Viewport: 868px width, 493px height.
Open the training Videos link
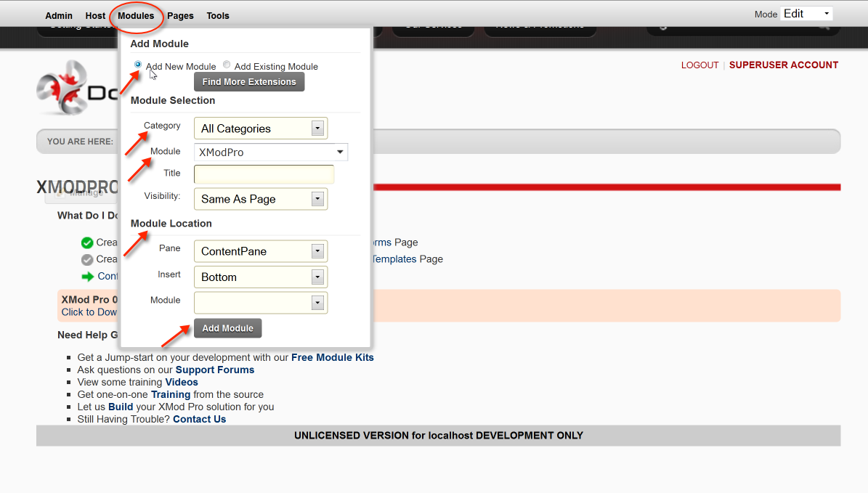(x=182, y=383)
